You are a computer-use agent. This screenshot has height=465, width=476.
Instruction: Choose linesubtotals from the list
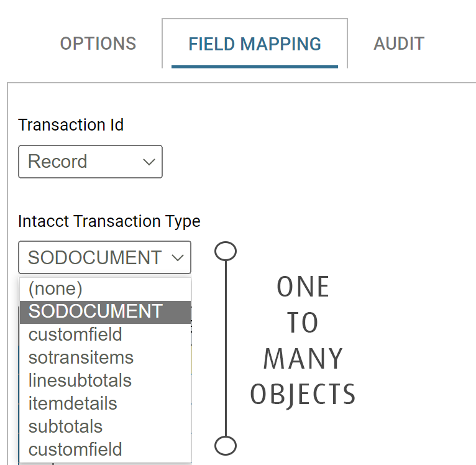click(x=106, y=381)
